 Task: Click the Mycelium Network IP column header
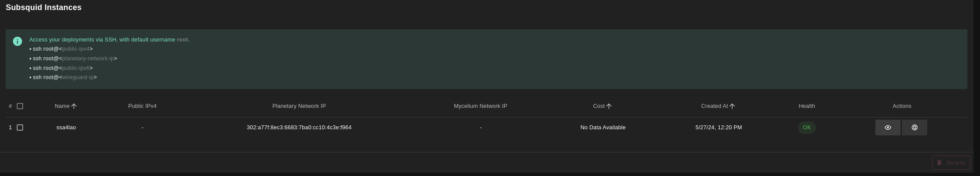(x=481, y=106)
